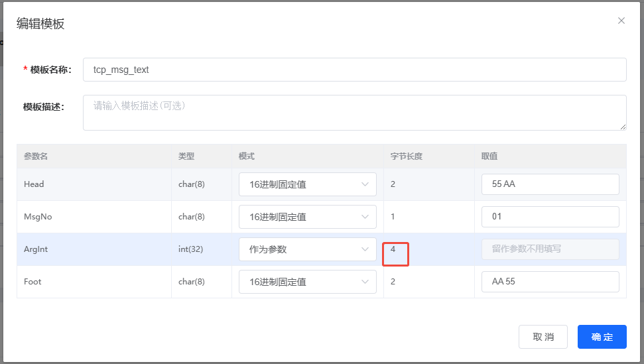644x364 pixels.
Task: Confirm with the 确定 button
Action: (x=602, y=337)
